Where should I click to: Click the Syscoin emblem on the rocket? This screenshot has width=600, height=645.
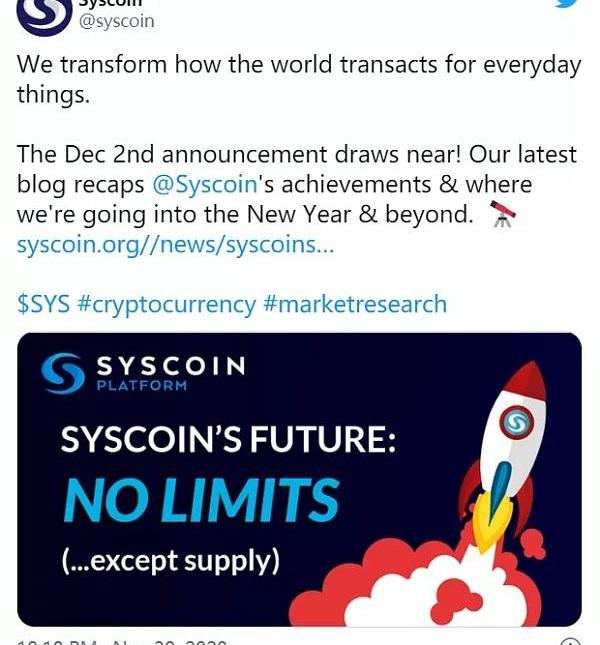tap(517, 424)
